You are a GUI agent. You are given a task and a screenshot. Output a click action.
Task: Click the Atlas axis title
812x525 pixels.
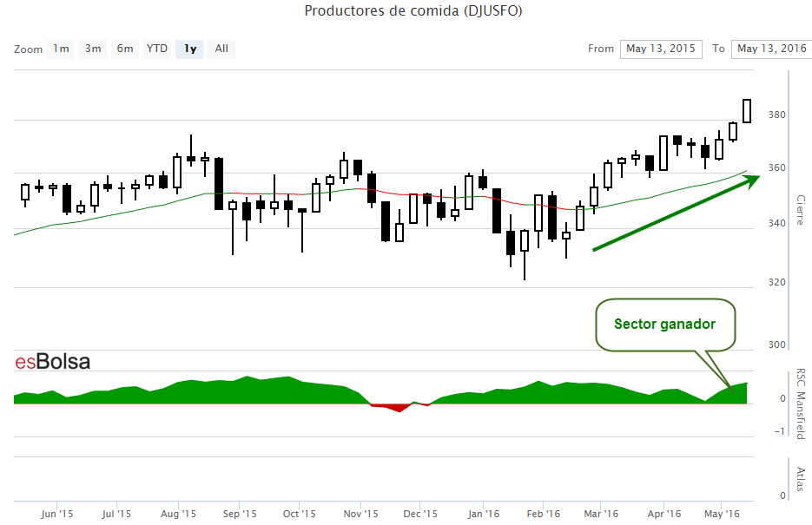(x=801, y=479)
